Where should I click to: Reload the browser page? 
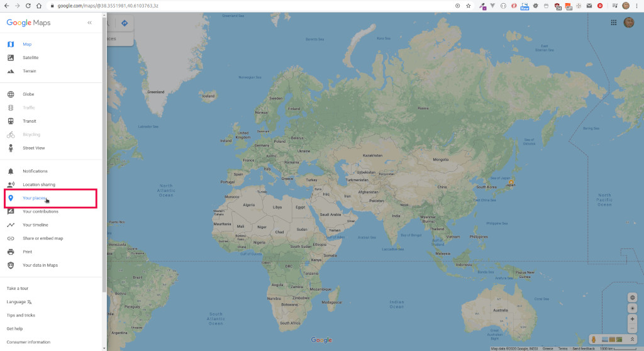28,6
